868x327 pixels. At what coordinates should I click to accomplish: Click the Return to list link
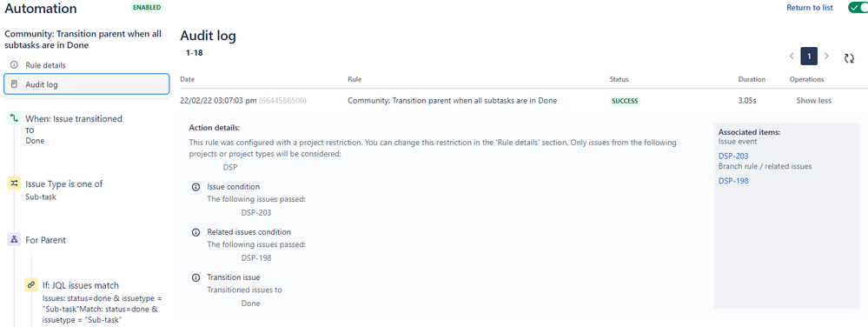pos(809,8)
